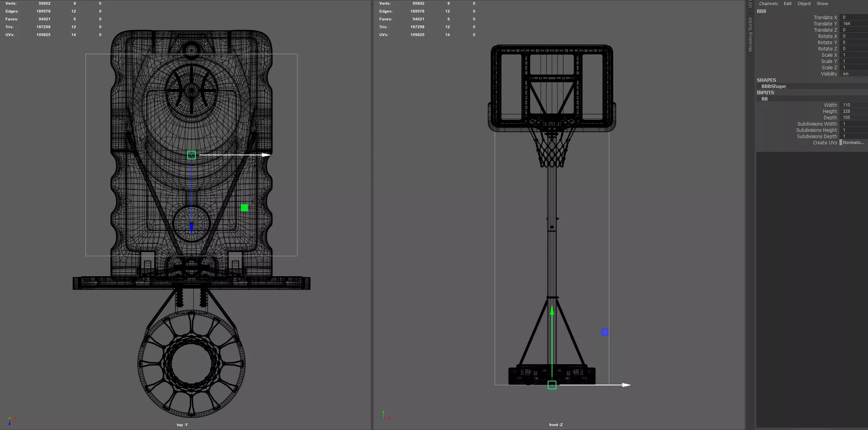868x430 pixels.
Task: Switch to the Modeling Toolkit side tab
Action: click(750, 34)
